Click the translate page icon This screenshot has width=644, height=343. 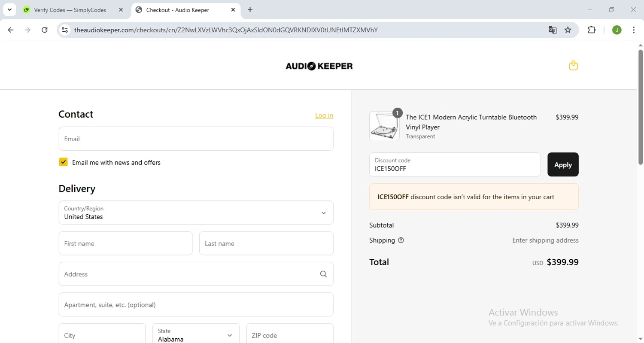[553, 30]
